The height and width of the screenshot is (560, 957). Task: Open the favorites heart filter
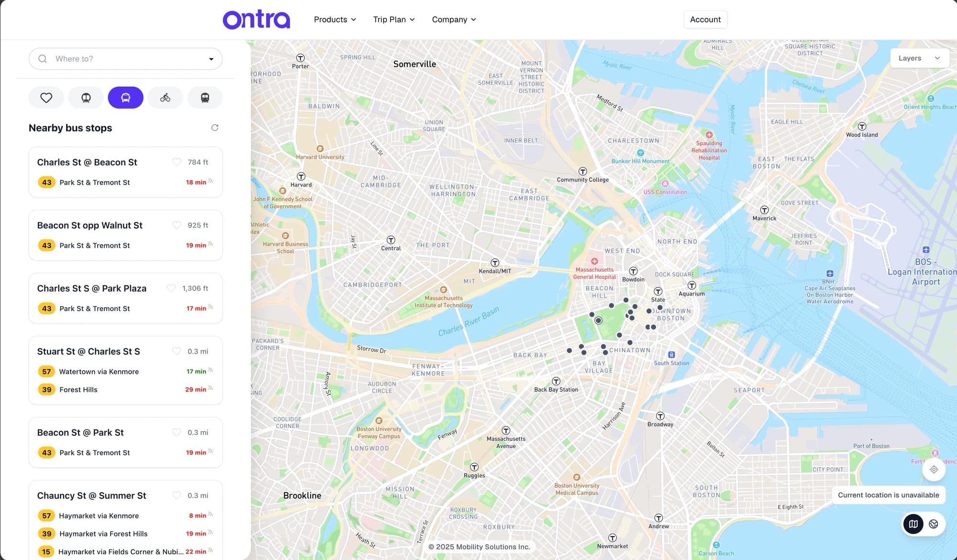(46, 98)
